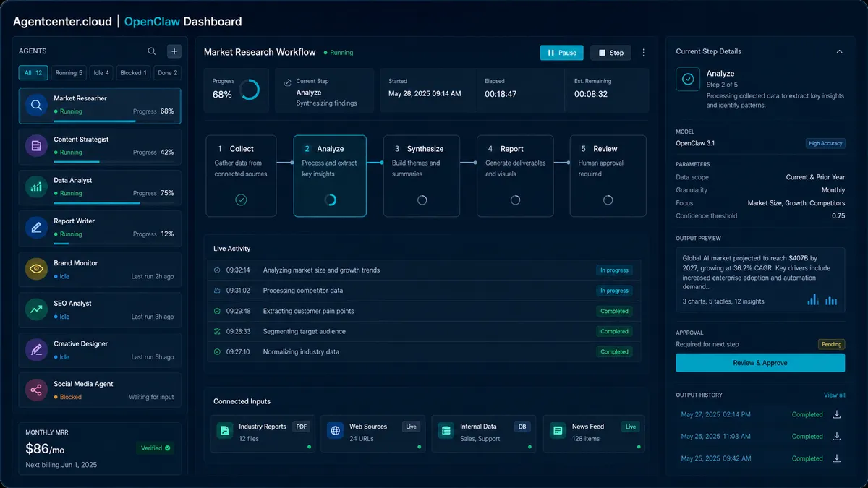The width and height of the screenshot is (868, 488).
Task: Open the Collect step card
Action: point(241,176)
